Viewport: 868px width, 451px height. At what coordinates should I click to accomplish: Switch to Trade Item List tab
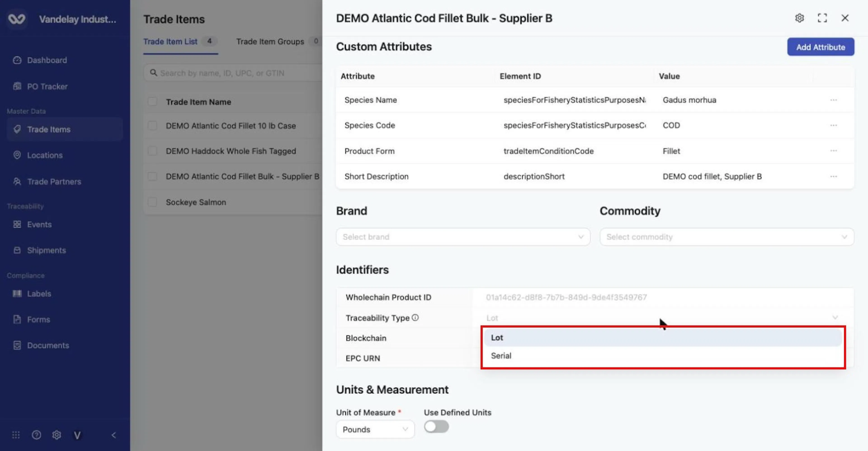[180, 42]
